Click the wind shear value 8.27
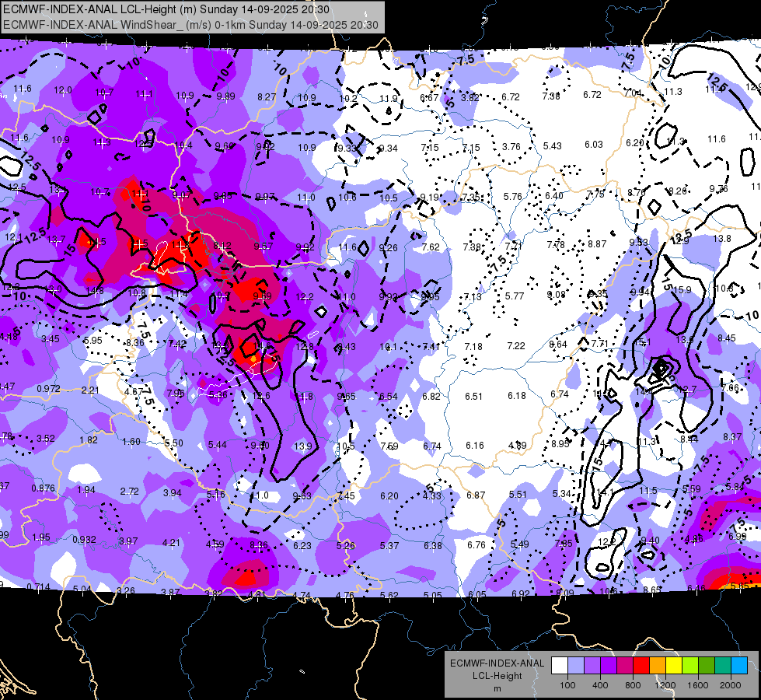 267,97
